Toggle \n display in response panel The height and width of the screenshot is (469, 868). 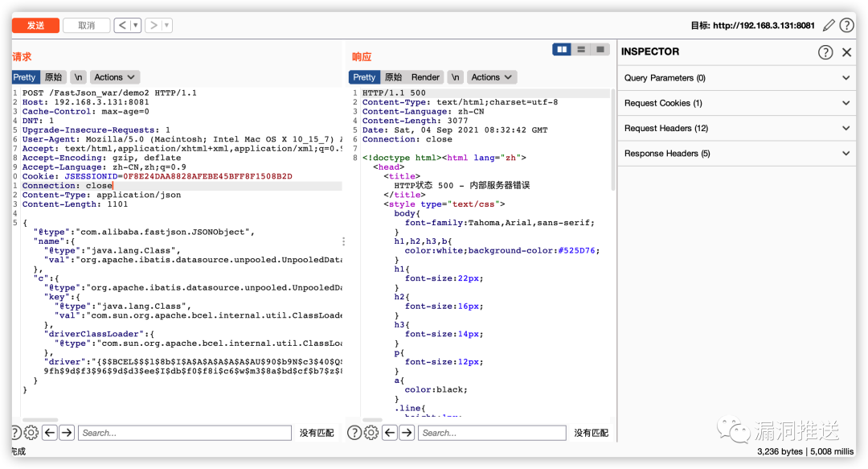coord(455,77)
